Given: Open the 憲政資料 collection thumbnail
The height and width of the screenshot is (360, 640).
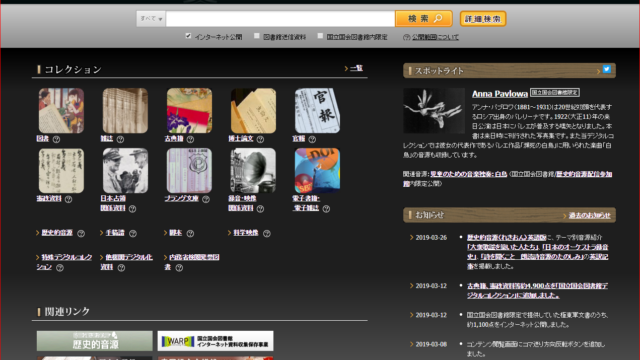Looking at the screenshot, I should click(x=61, y=171).
